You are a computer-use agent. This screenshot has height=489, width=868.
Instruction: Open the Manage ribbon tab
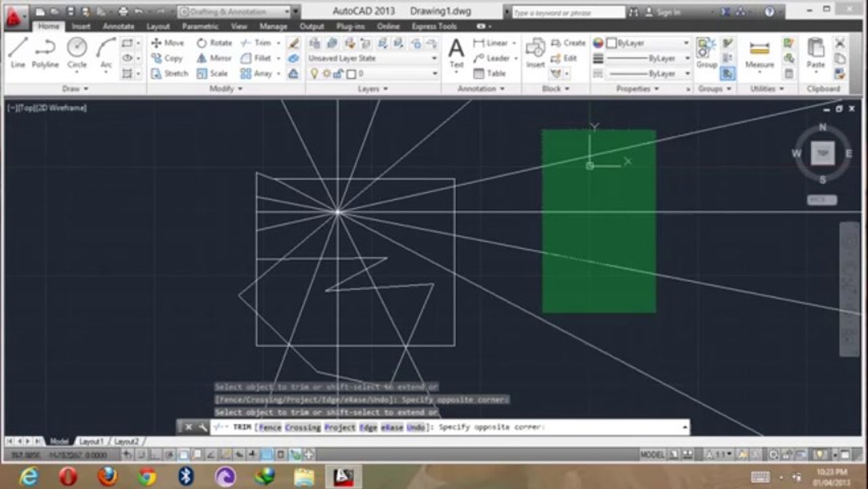(273, 26)
